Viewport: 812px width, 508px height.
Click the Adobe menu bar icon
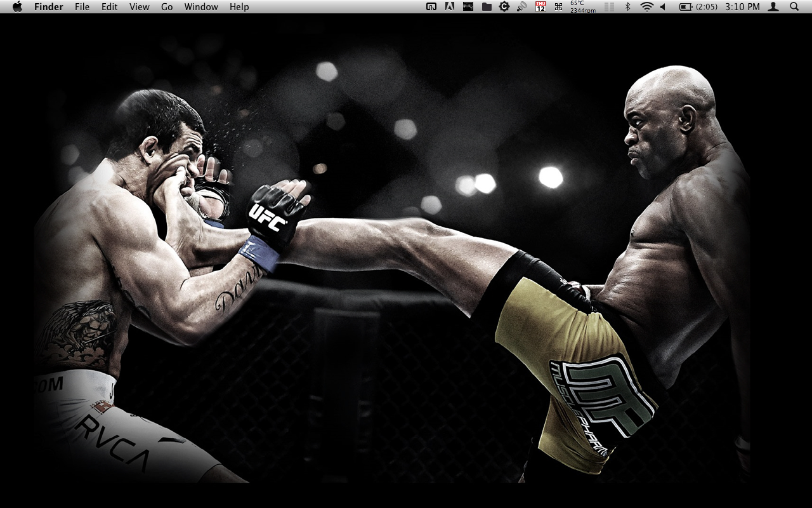[449, 7]
